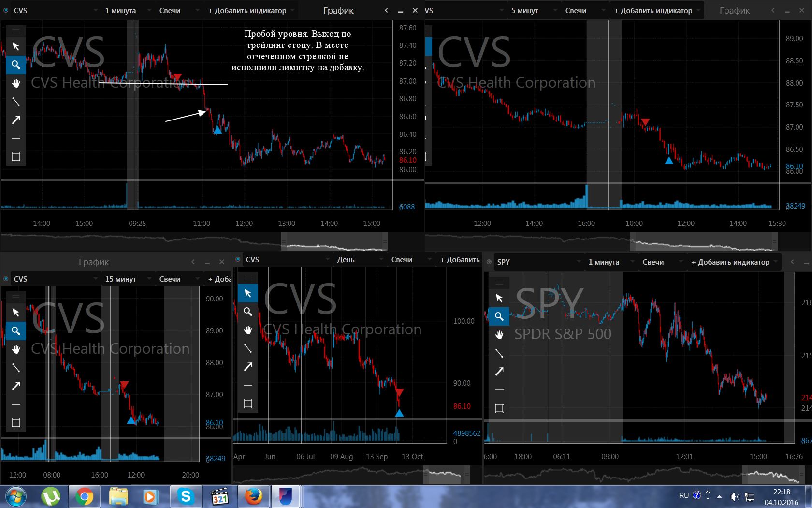Viewport: 812px width, 508px height.
Task: Toggle the link circle beside the SPY ticker
Action: pyautogui.click(x=489, y=262)
